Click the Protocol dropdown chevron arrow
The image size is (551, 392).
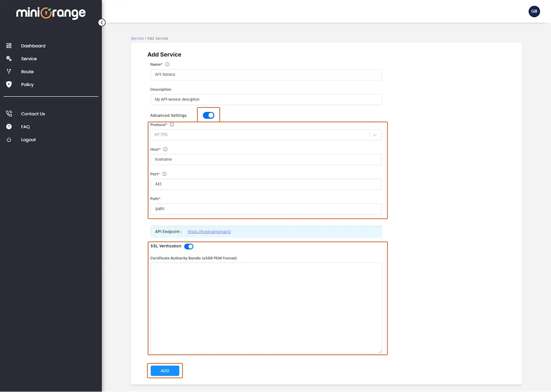(375, 135)
